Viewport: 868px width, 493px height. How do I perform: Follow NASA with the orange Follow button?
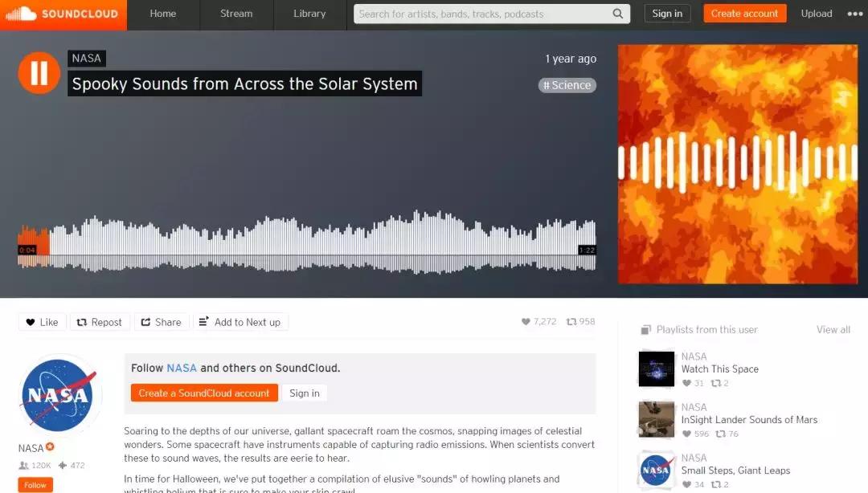tap(35, 485)
